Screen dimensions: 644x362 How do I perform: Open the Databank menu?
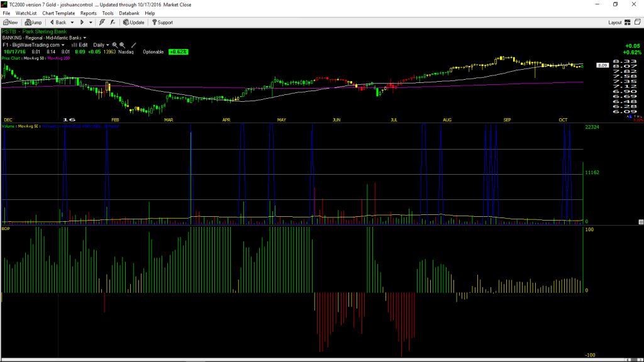[x=129, y=13]
